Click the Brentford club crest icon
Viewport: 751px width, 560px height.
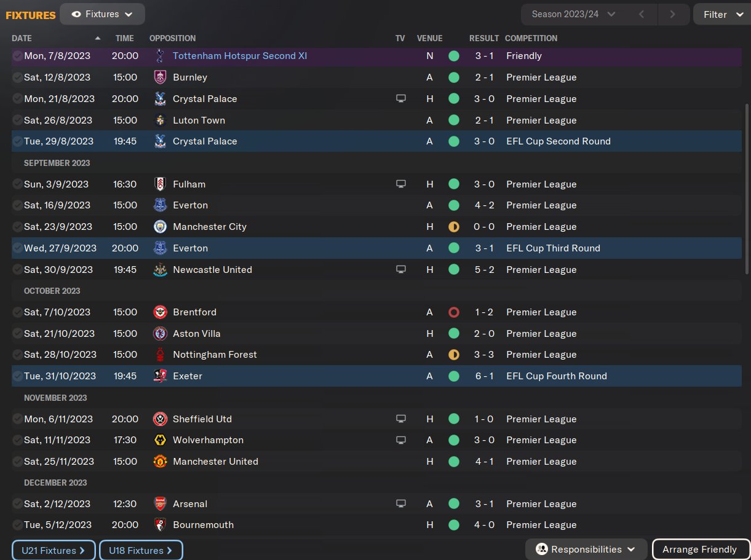[160, 312]
